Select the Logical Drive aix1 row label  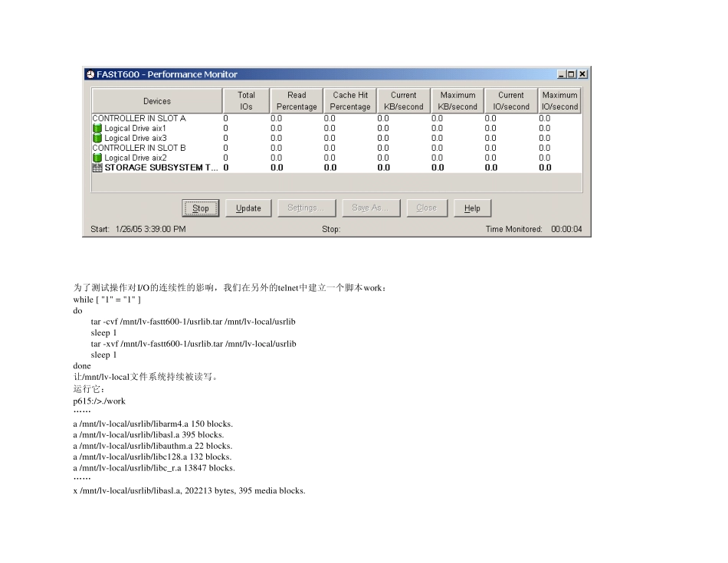(x=135, y=128)
